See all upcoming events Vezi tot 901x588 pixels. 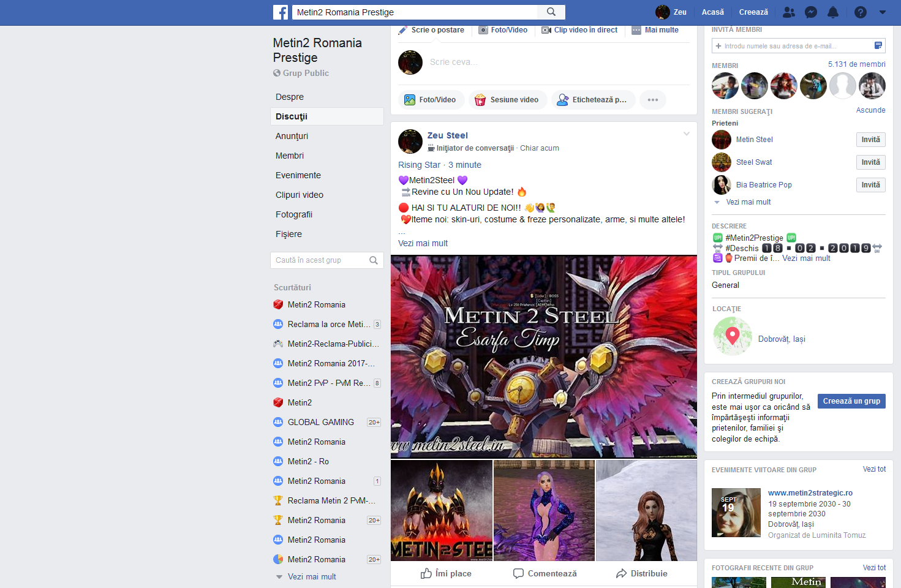pos(874,469)
